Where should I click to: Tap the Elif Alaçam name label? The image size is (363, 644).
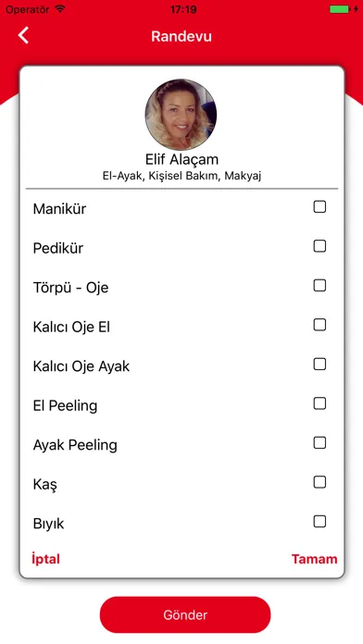click(x=181, y=159)
